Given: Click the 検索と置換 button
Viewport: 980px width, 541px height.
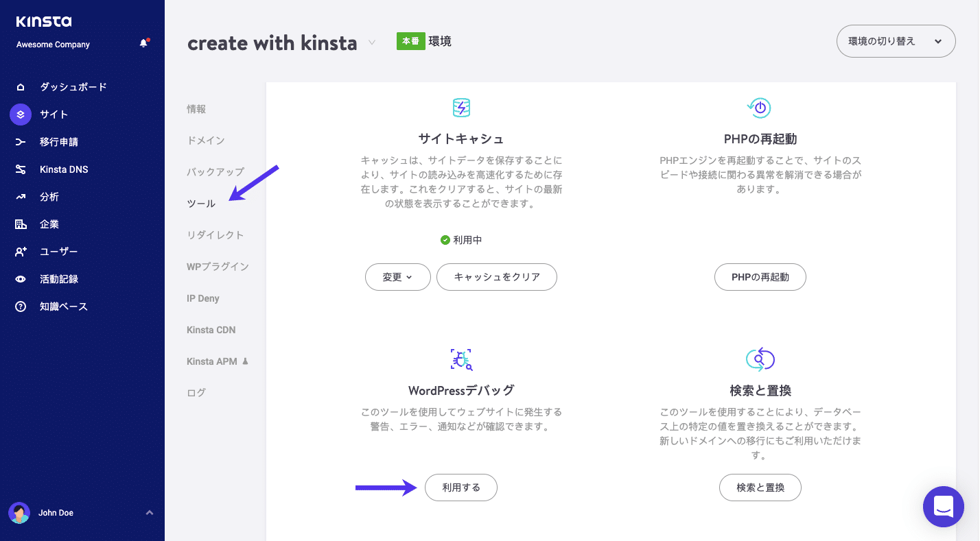Looking at the screenshot, I should (760, 488).
